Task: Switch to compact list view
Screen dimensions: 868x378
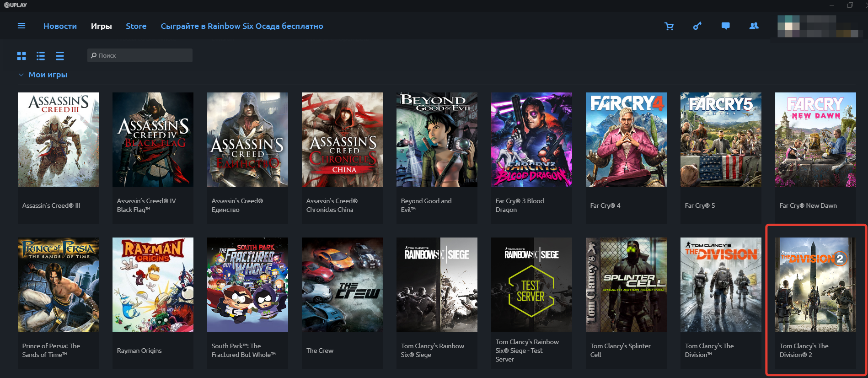Action: [60, 56]
